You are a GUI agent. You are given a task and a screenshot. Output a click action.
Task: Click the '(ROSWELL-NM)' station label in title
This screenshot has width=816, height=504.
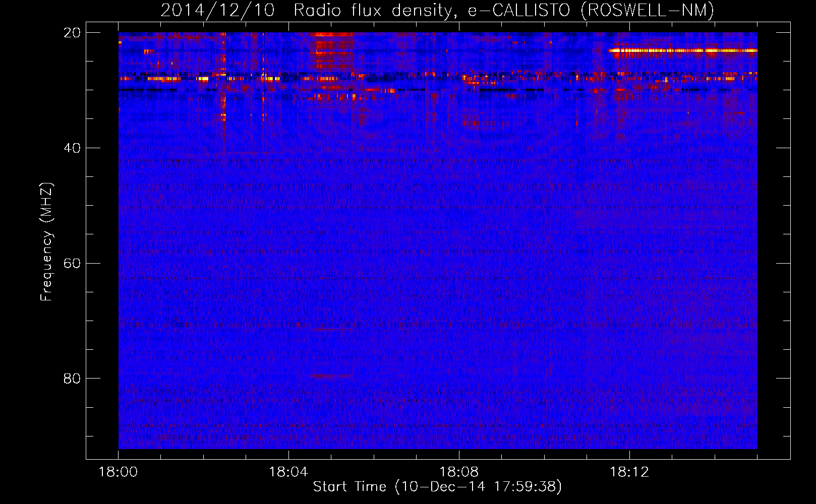pyautogui.click(x=648, y=10)
